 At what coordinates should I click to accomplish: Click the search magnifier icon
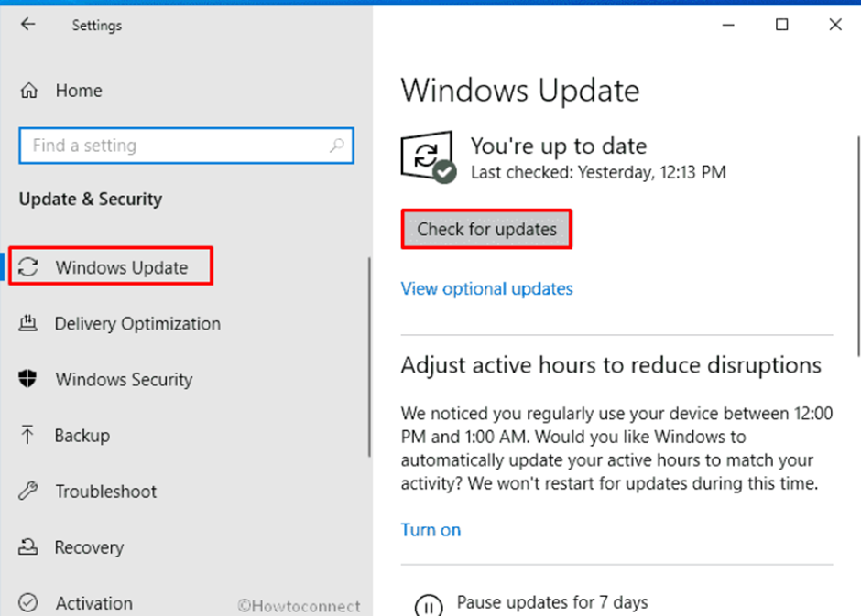337,146
